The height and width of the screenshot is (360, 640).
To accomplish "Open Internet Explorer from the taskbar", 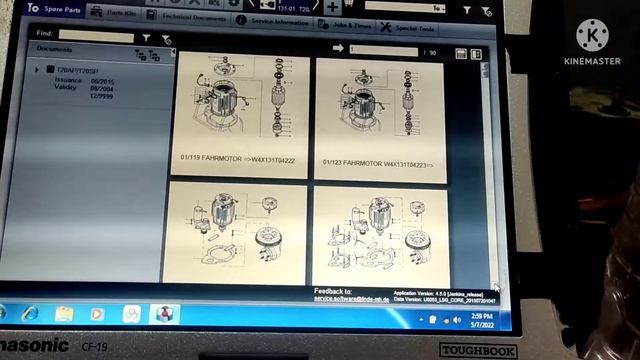I will click(x=30, y=313).
